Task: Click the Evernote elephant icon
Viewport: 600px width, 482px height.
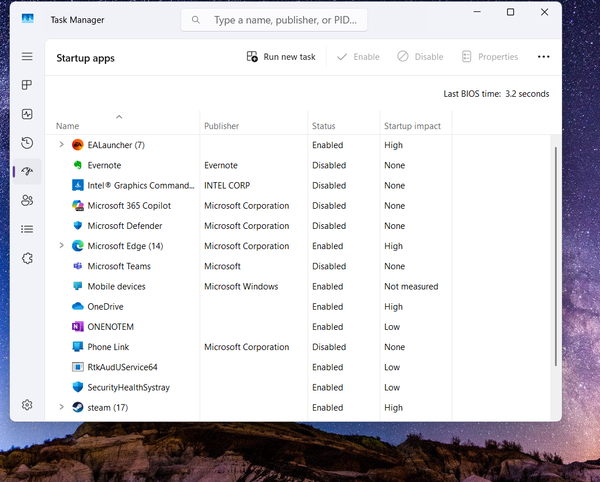Action: coord(78,165)
